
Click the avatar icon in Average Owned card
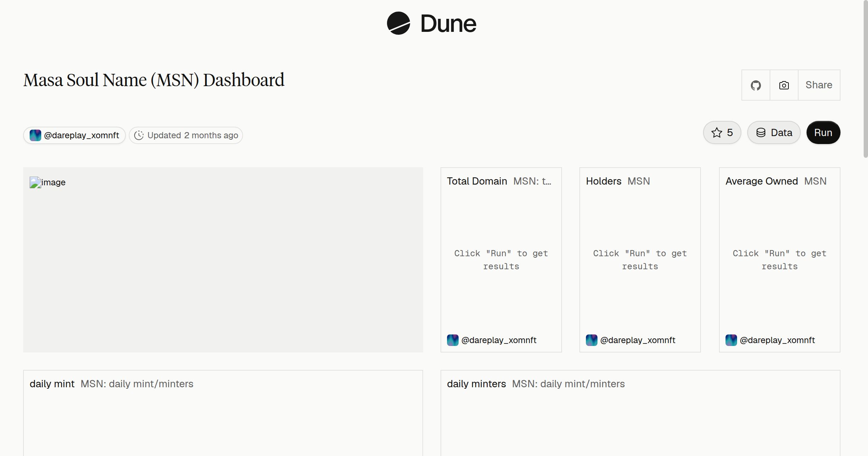click(x=731, y=340)
